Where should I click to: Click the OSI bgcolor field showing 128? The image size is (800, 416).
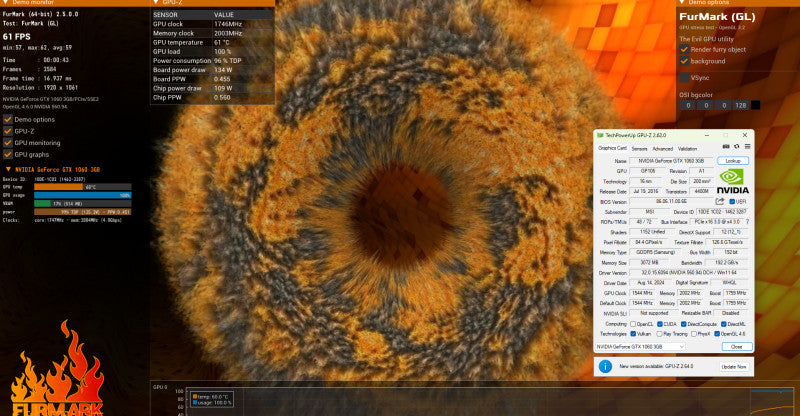740,105
